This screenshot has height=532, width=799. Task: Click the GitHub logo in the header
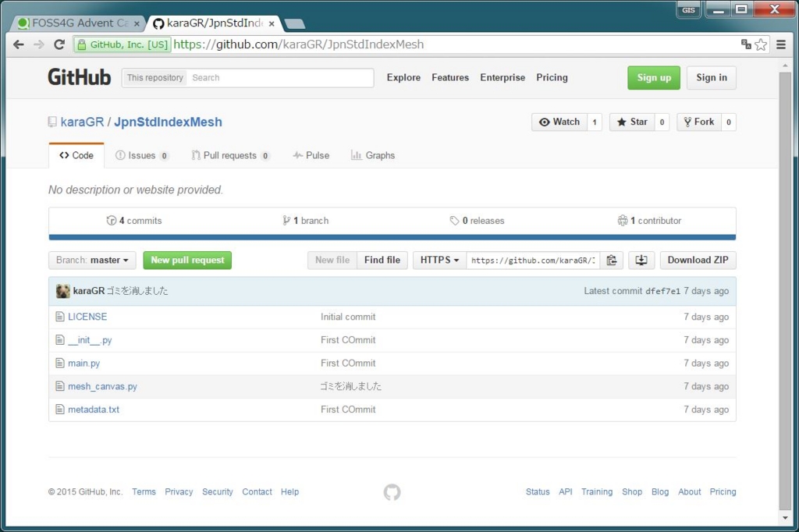pos(79,77)
